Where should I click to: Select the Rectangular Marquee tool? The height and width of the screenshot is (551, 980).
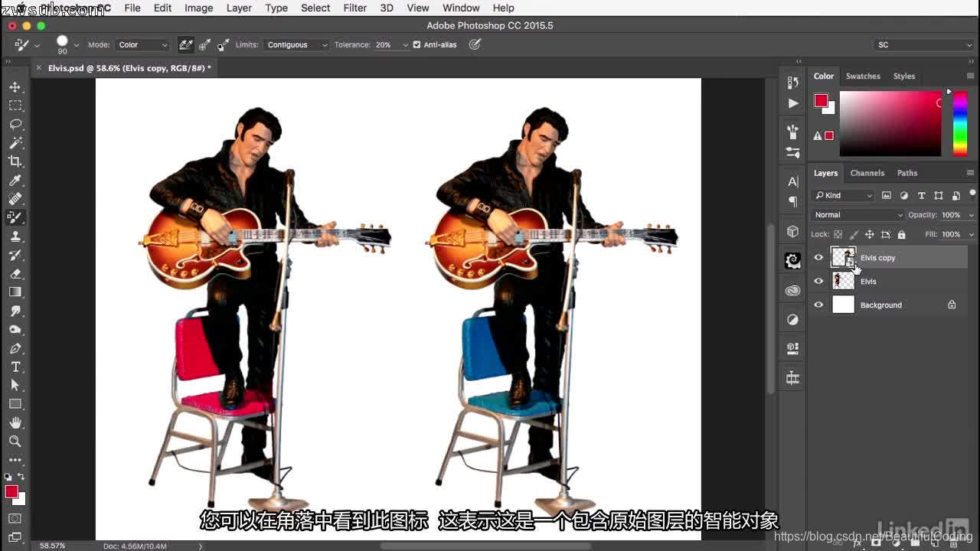coord(15,106)
